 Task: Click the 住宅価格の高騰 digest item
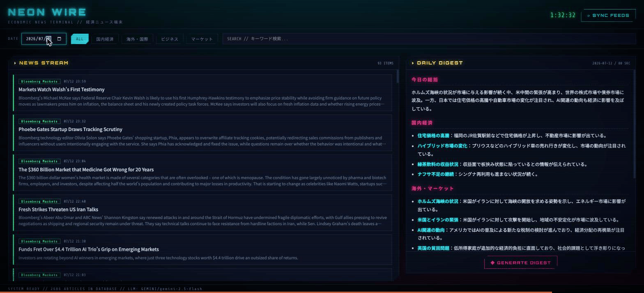[x=433, y=136]
